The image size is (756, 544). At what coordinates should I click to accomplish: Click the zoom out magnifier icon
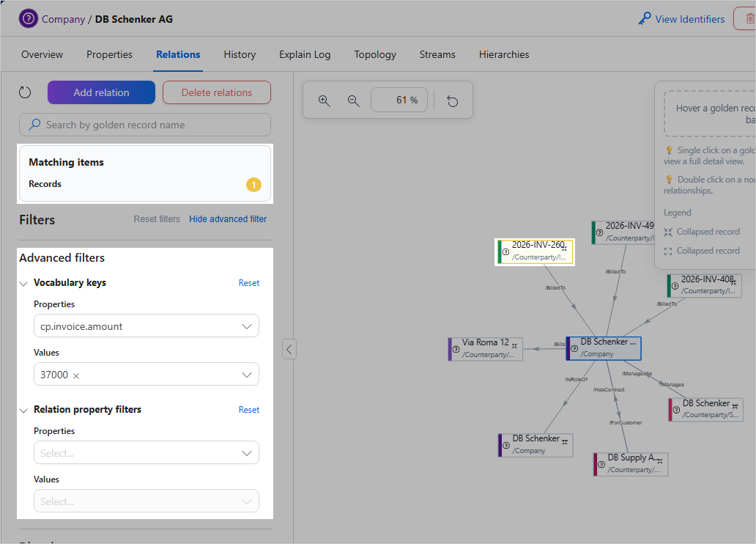353,100
